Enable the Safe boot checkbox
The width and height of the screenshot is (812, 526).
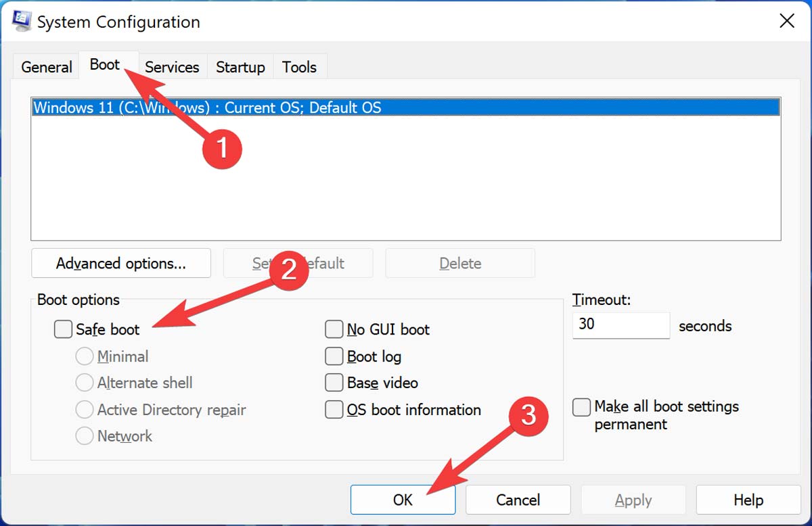tap(63, 329)
